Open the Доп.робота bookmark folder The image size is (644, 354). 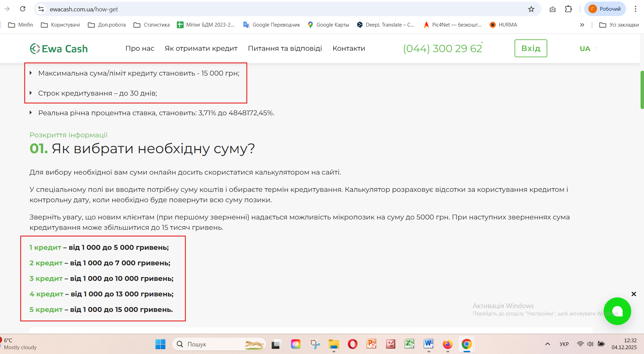tap(107, 25)
